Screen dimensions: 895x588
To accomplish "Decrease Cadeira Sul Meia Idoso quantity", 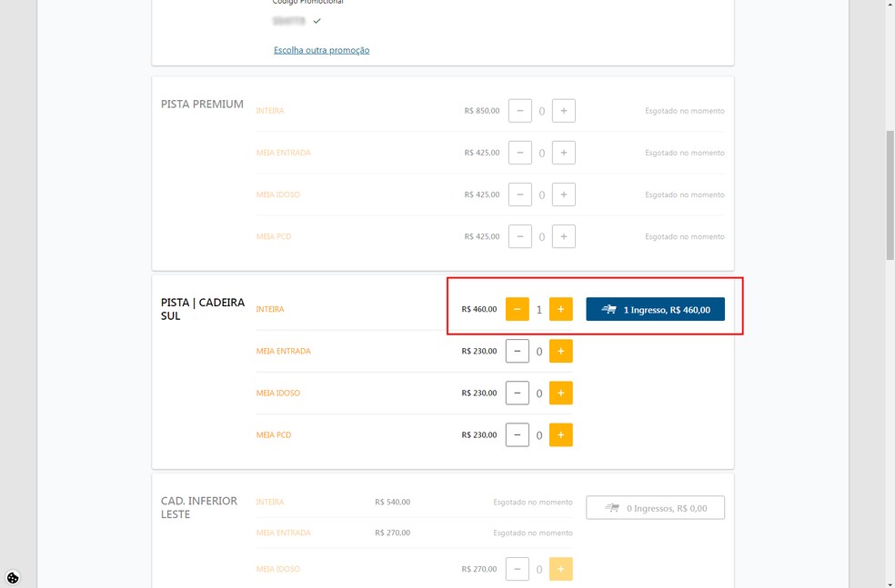I will tap(518, 393).
